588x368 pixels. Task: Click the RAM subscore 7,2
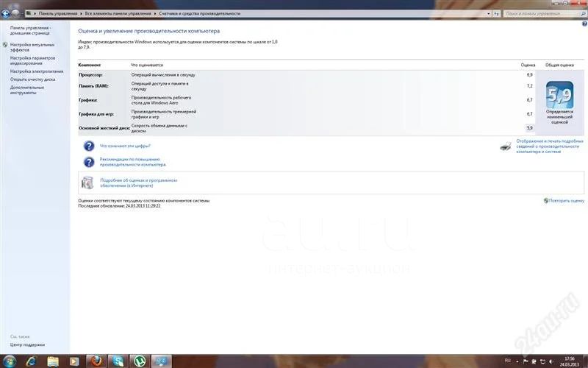point(529,86)
